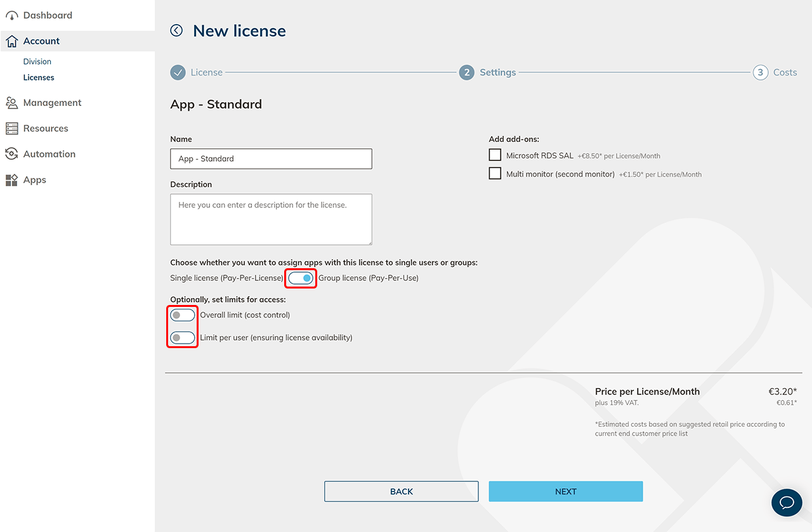Open the chat support bubble

(787, 503)
